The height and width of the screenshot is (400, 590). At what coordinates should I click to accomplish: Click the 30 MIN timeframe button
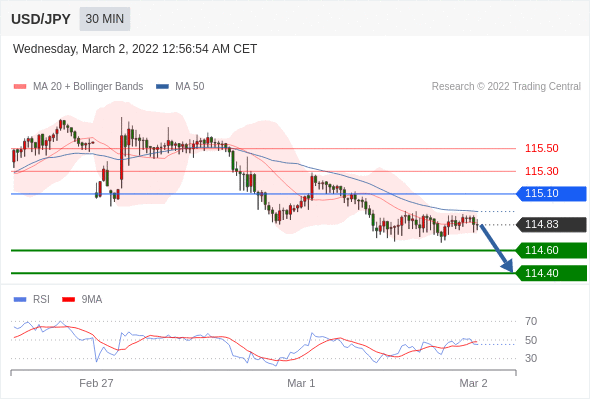pyautogui.click(x=105, y=19)
